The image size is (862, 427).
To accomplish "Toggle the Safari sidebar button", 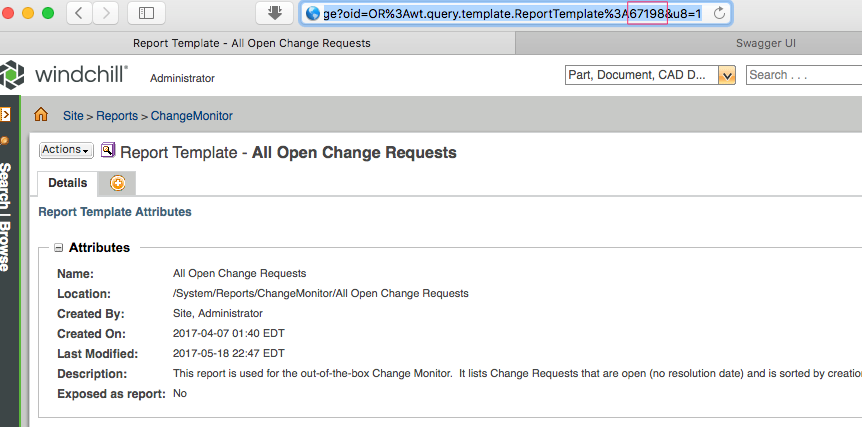I will point(146,13).
